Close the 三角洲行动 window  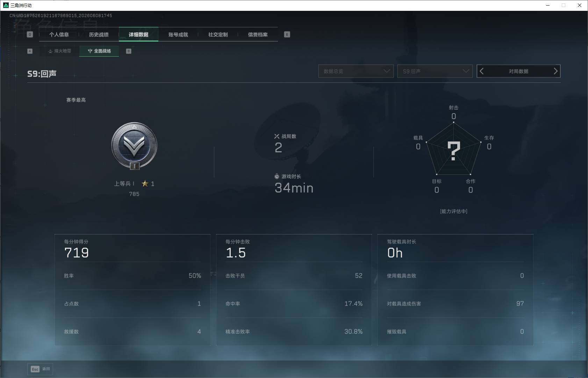coord(580,5)
